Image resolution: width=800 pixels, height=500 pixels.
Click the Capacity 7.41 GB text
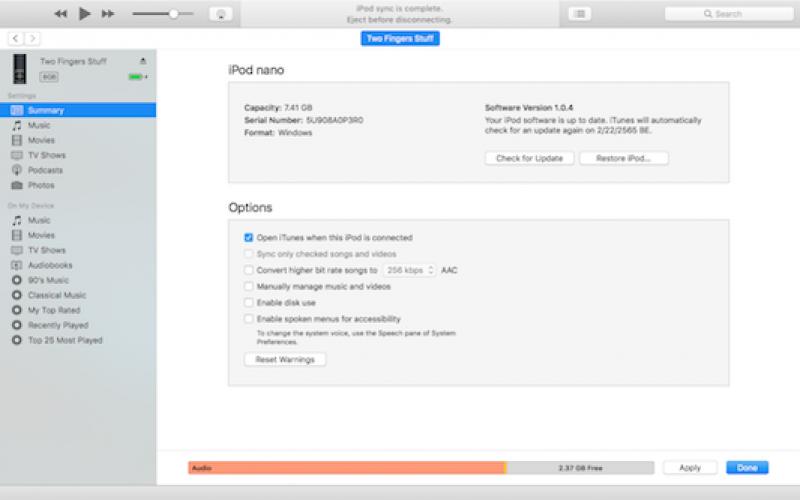(278, 108)
